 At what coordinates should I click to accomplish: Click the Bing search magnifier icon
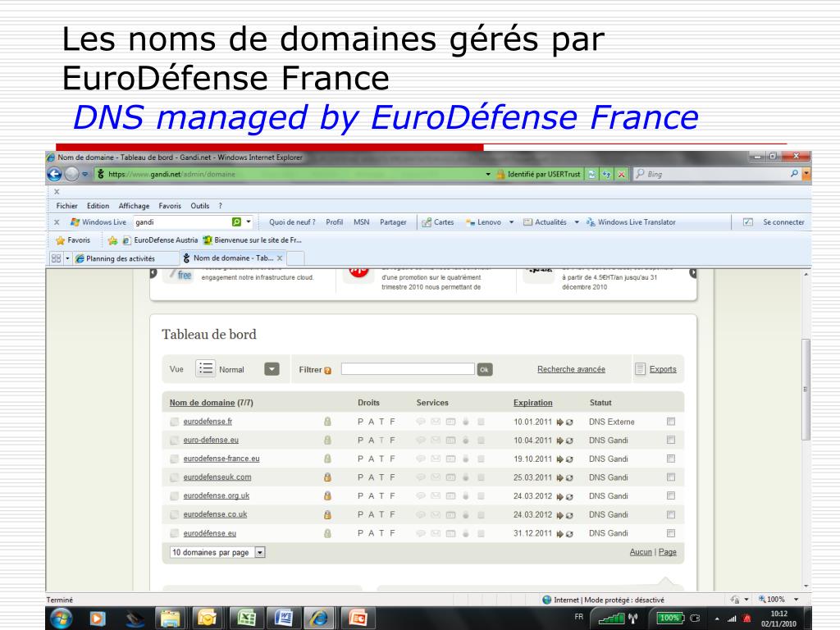[x=794, y=174]
